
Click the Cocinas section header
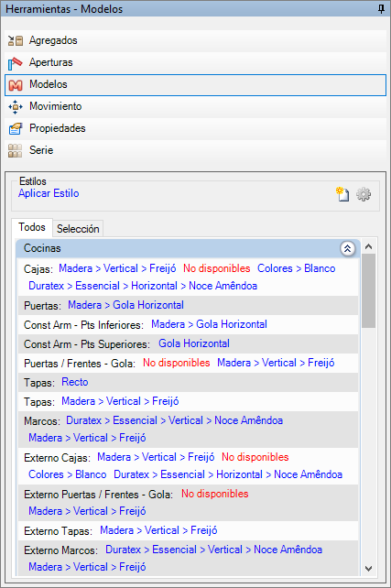[188, 248]
